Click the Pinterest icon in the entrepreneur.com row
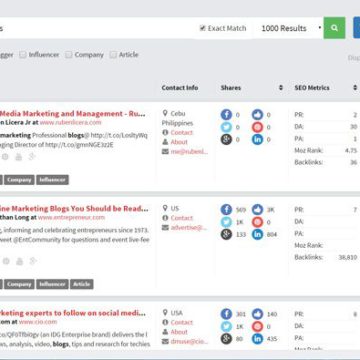The height and width of the screenshot is (360, 360). point(257,222)
